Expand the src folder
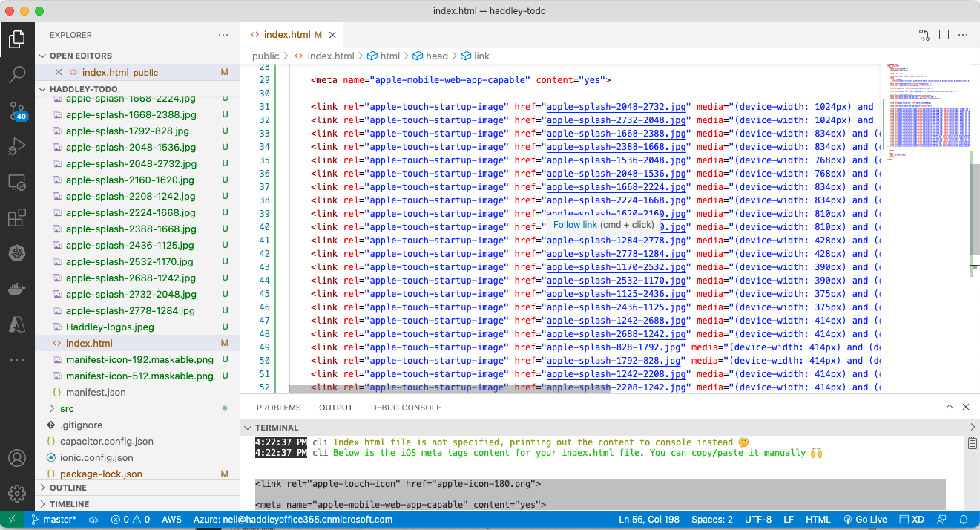This screenshot has width=980, height=530. click(67, 408)
